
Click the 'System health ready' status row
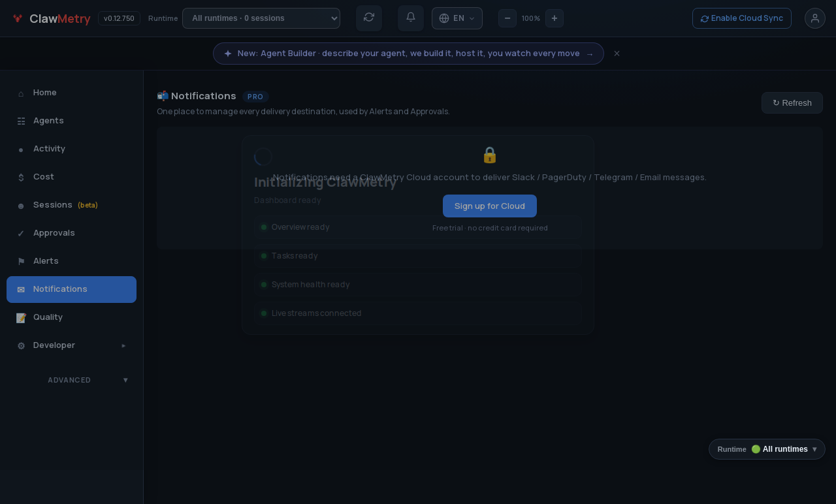pyautogui.click(x=418, y=285)
